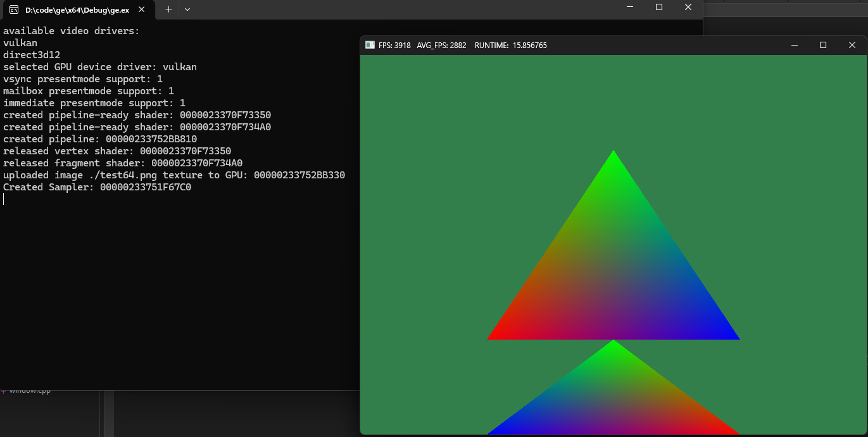This screenshot has height=437, width=868.
Task: Open a new terminal tab with plus button
Action: point(168,9)
